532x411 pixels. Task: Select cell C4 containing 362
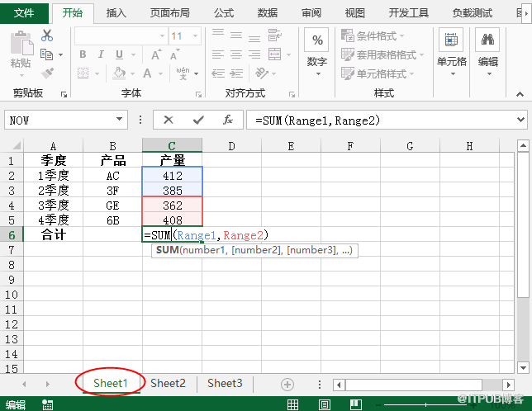click(x=172, y=205)
